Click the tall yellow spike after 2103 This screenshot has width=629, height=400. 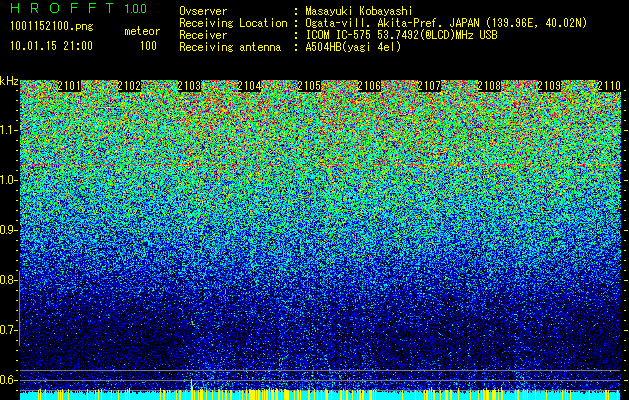[192, 389]
